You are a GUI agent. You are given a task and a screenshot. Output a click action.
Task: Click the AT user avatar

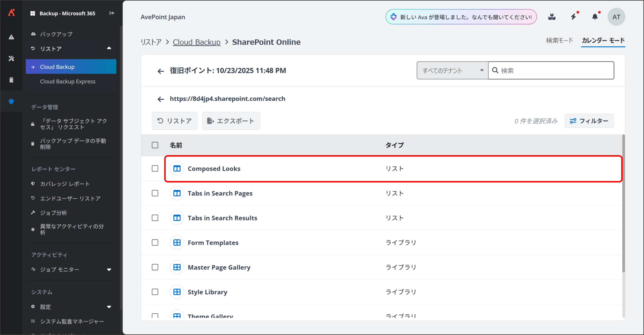[x=616, y=17]
